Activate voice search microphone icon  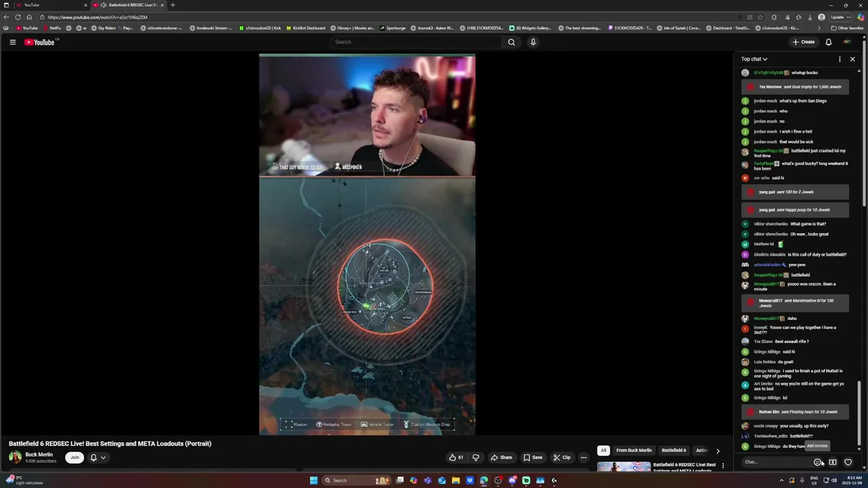pyautogui.click(x=533, y=42)
